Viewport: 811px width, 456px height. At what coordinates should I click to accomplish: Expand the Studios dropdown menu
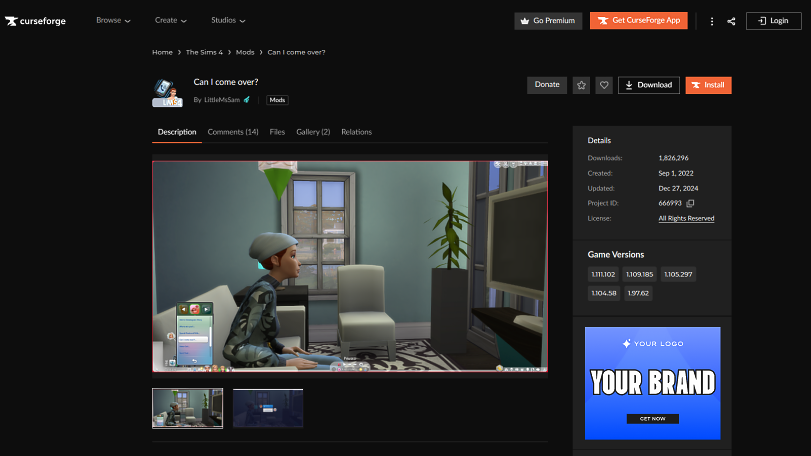point(228,20)
